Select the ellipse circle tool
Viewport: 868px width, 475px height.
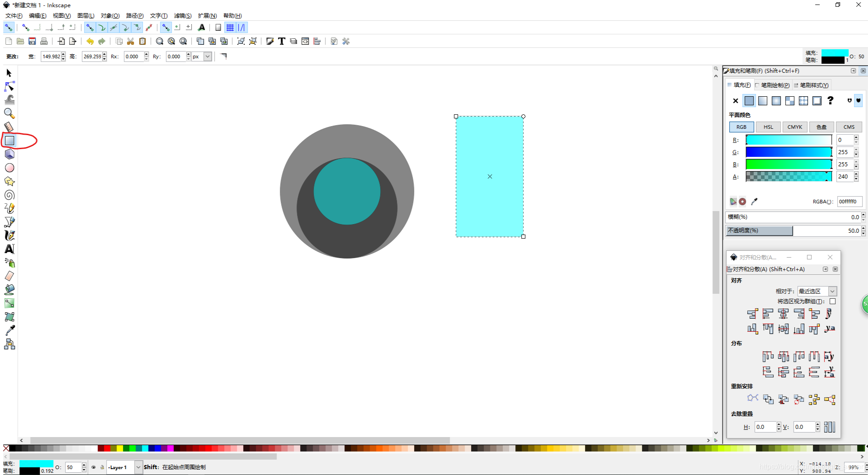point(9,168)
